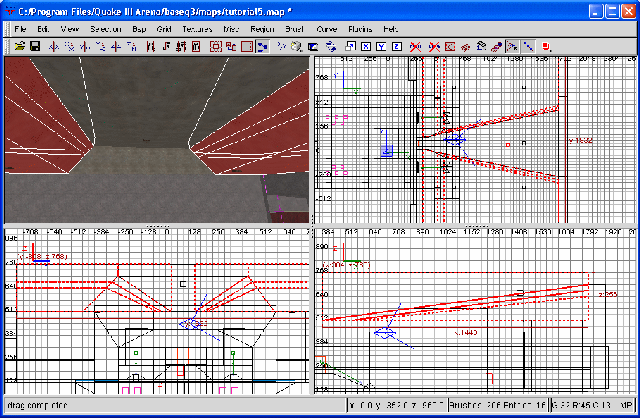Open the File menu
640x418 pixels.
[20, 29]
